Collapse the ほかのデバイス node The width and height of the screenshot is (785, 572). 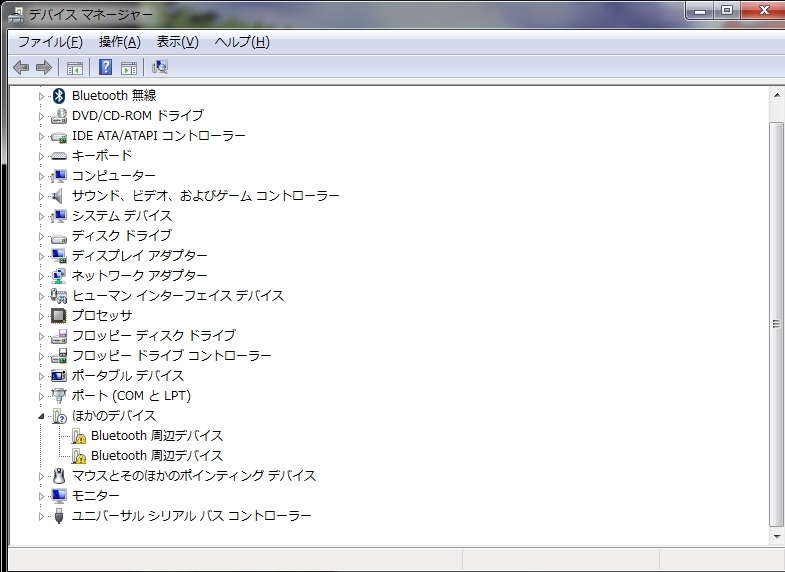point(42,416)
